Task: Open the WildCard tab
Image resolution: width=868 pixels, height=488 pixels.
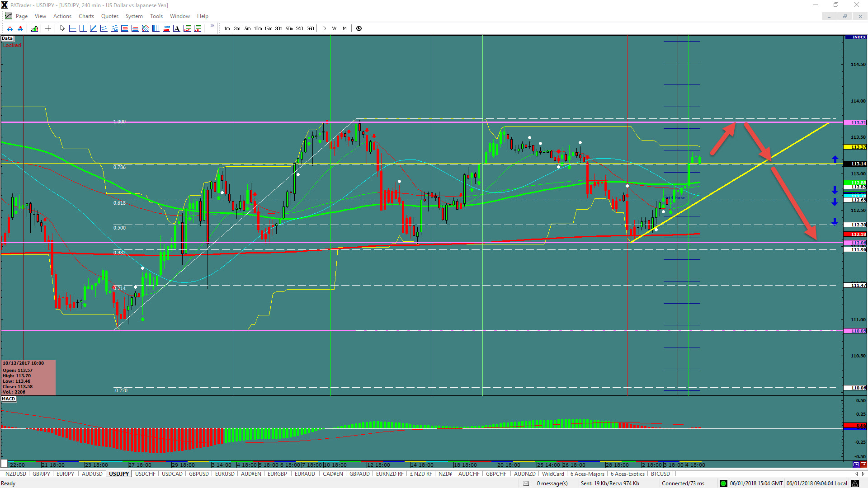Action: [553, 474]
